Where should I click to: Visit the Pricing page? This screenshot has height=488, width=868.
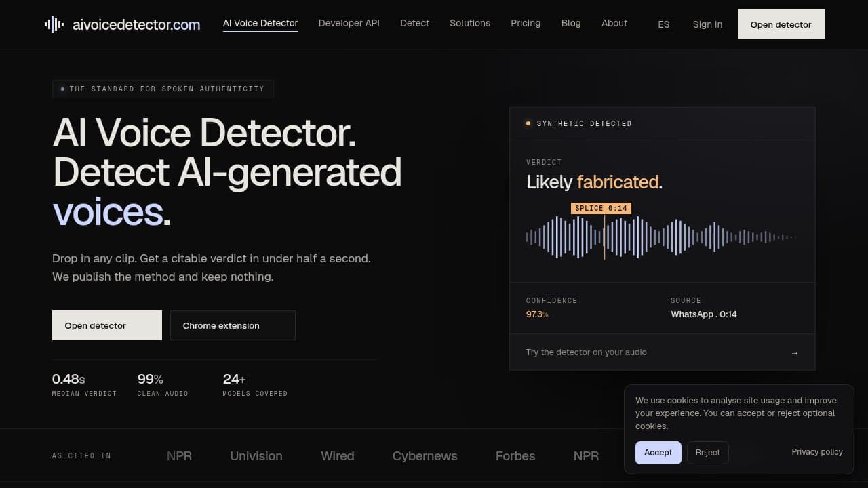coord(526,23)
